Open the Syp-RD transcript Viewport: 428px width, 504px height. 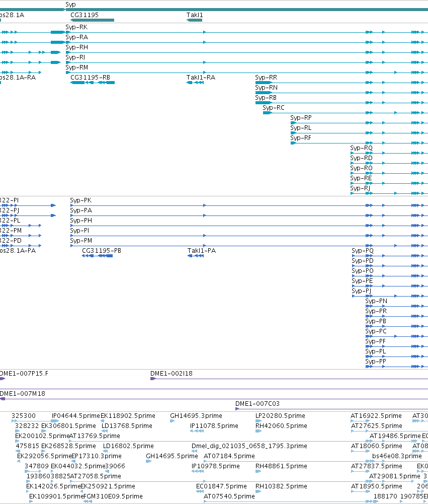[x=361, y=158]
